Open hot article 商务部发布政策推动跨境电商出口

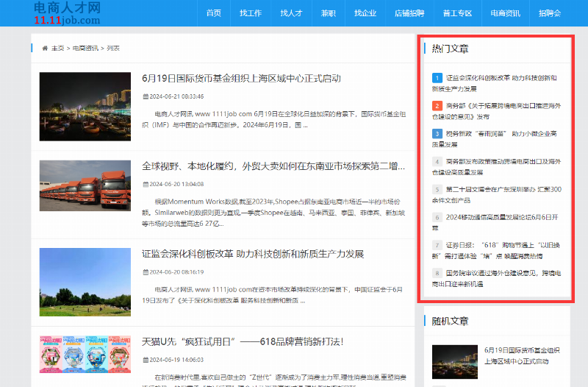(497, 167)
